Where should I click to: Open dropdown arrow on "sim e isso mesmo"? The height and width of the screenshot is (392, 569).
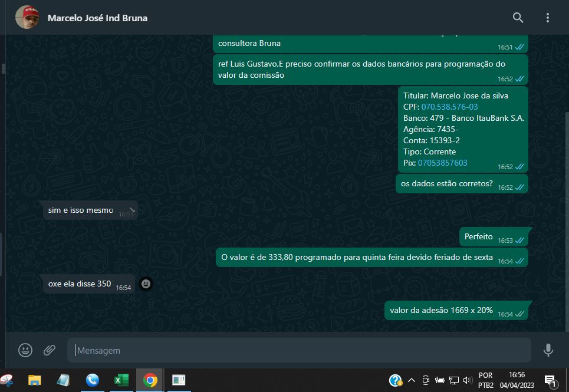coord(131,207)
